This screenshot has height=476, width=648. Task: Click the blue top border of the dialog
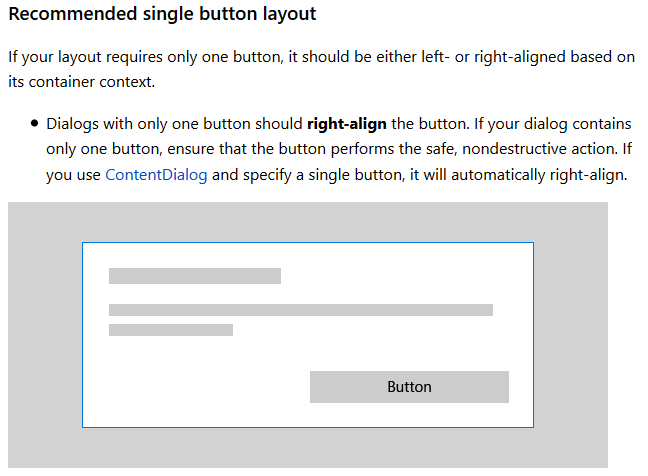308,243
